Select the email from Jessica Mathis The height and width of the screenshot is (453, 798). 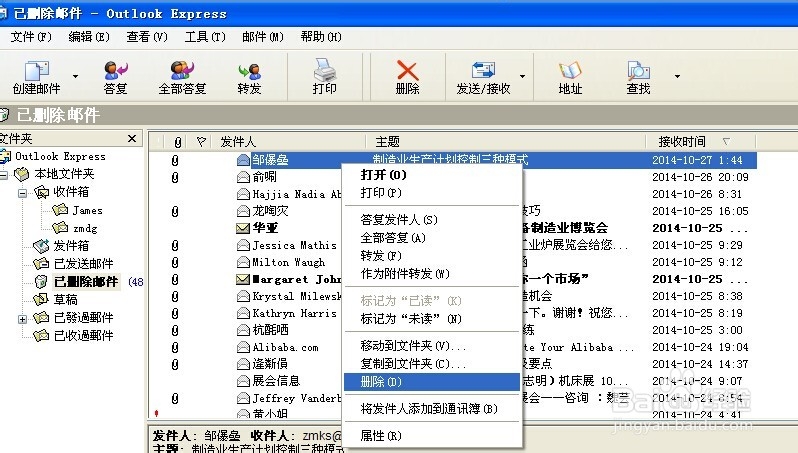point(294,245)
